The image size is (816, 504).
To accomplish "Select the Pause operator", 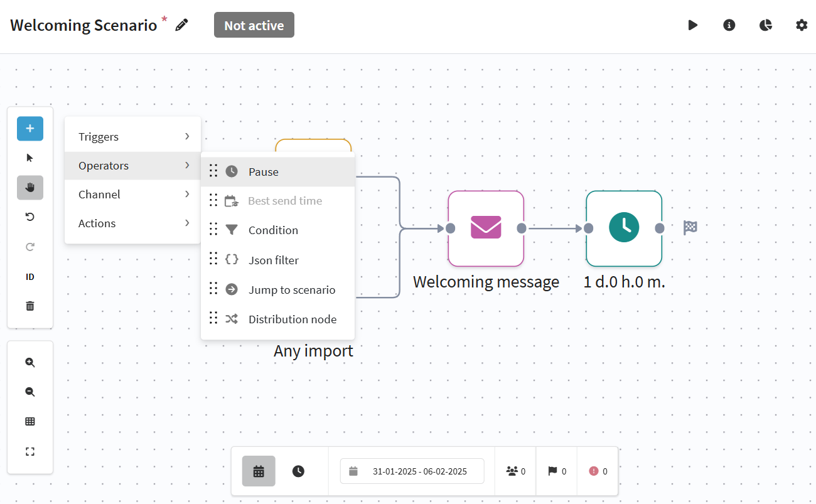I will [277, 172].
